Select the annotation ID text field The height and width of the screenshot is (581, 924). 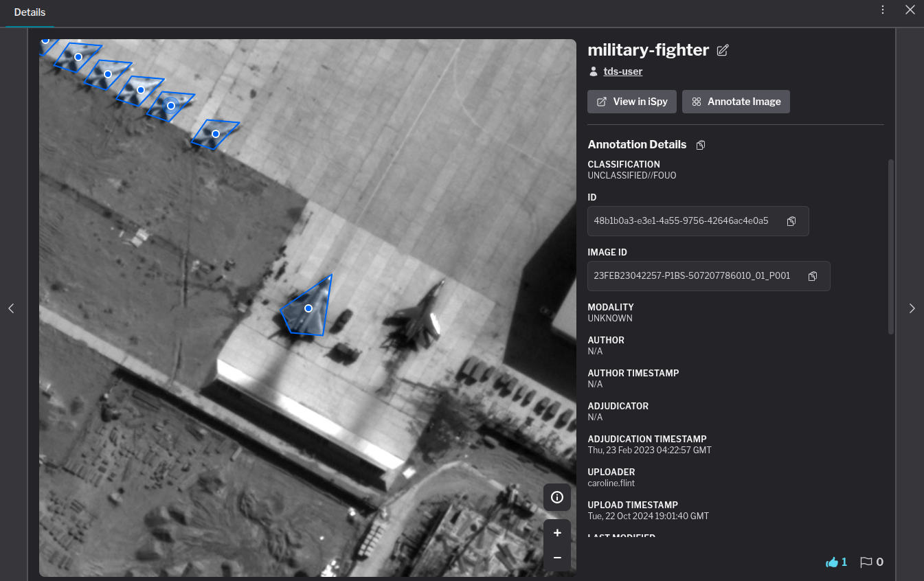tap(698, 221)
